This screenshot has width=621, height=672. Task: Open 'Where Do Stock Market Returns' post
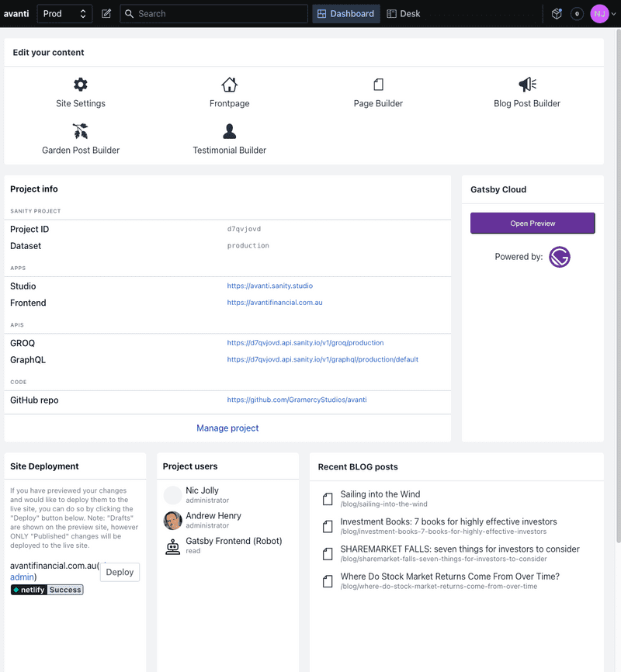click(x=450, y=577)
